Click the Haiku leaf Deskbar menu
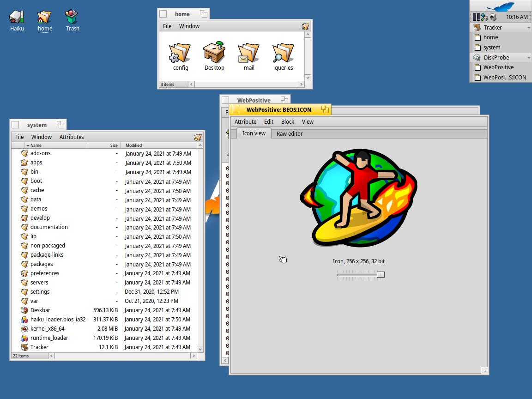This screenshot has height=399, width=532. point(501,6)
